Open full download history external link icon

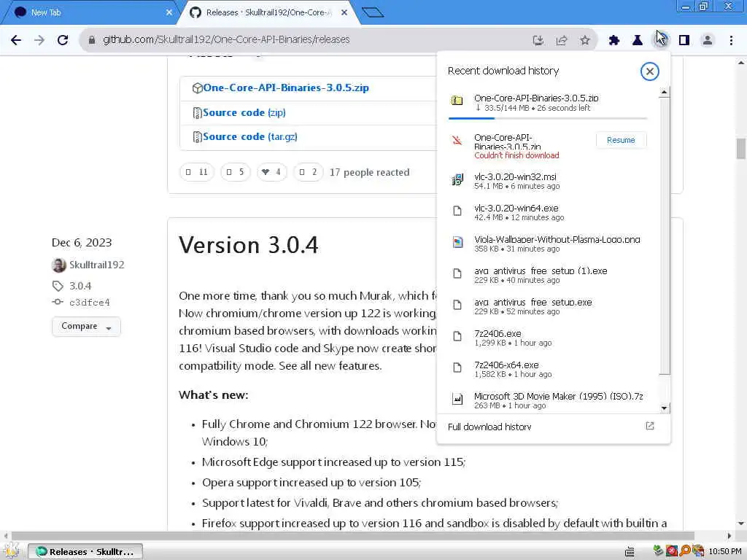pos(650,426)
